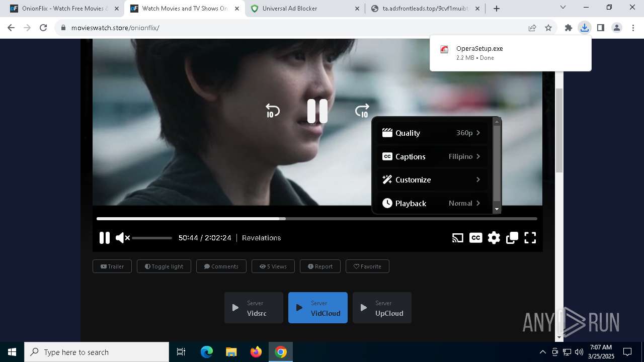Adjust the volume slider
644x362 pixels.
click(152, 238)
